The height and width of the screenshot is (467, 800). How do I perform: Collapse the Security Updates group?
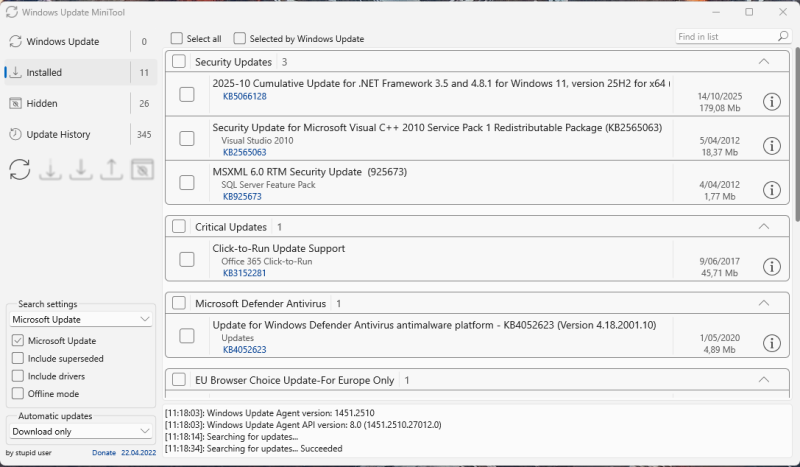(x=764, y=62)
